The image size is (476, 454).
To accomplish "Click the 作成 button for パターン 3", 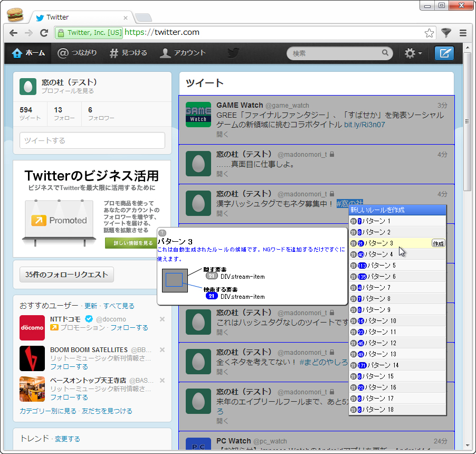I will coord(439,243).
